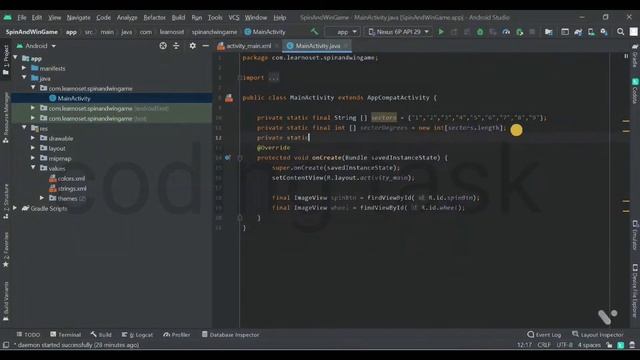Toggle read-only lock icon in status bar
640x360 pixels.
[609, 345]
